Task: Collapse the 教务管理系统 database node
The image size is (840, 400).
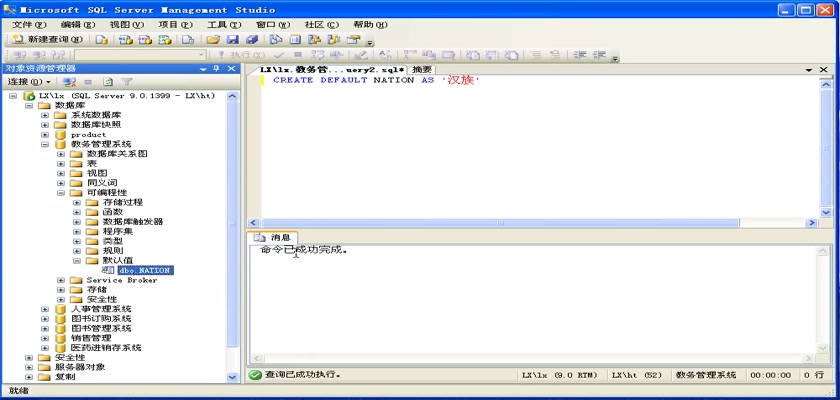Action: pyautogui.click(x=45, y=144)
